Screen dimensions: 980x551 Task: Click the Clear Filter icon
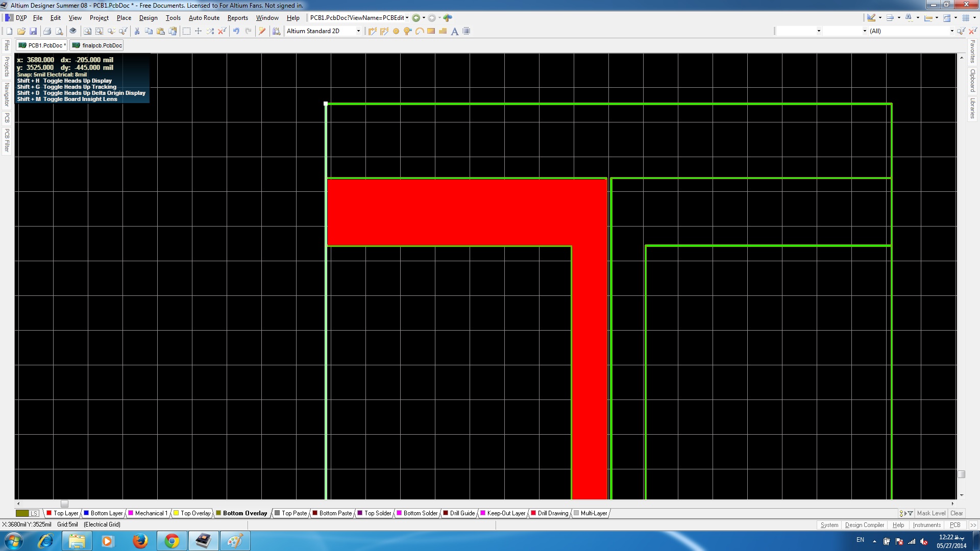973,31
